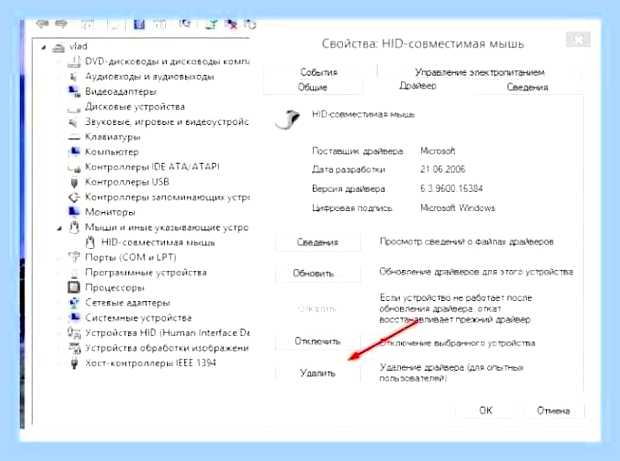Click the Устройства HID category icon
The width and height of the screenshot is (620, 461).
(74, 333)
